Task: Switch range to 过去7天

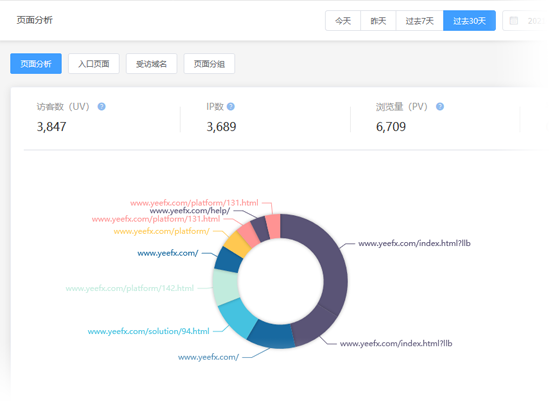Action: (x=420, y=21)
